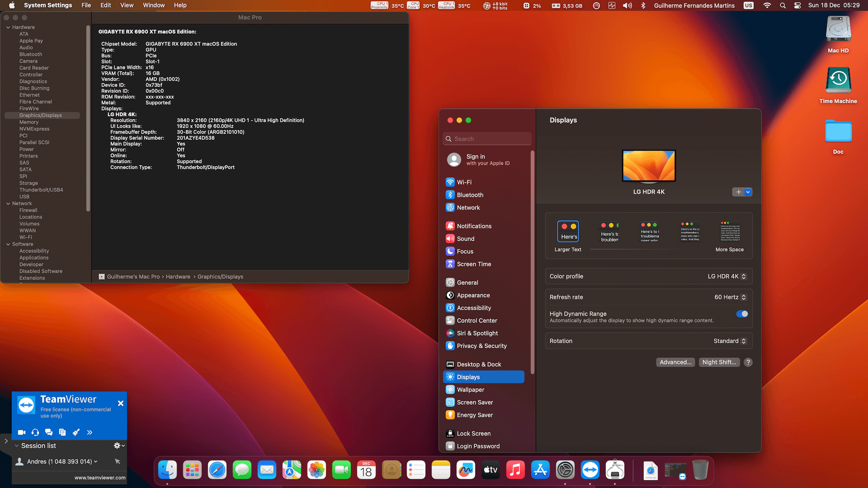Select More Space resolution option
The height and width of the screenshot is (488, 868).
(x=730, y=232)
